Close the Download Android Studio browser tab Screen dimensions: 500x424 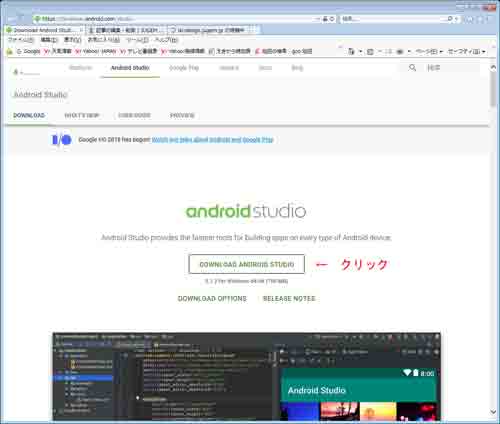tap(81, 30)
